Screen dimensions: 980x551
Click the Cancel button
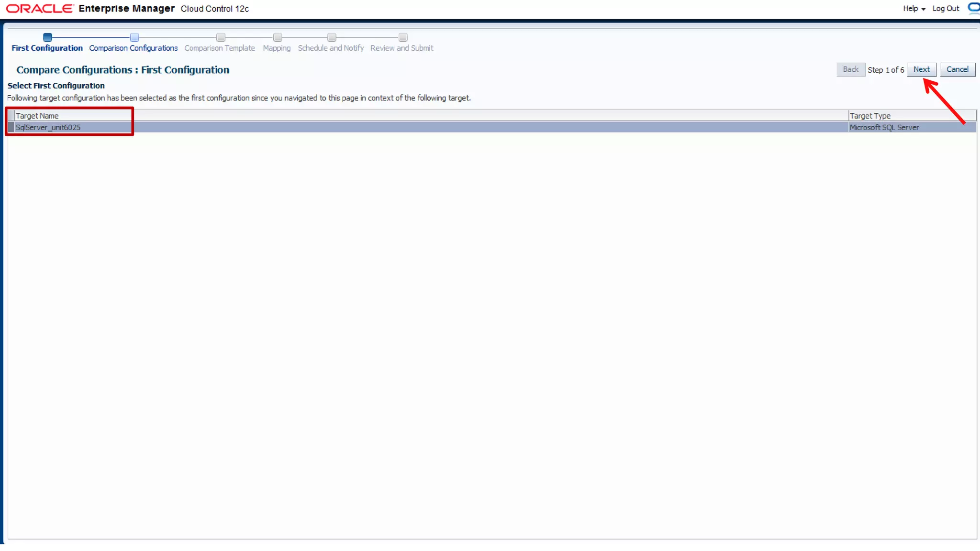(x=957, y=69)
